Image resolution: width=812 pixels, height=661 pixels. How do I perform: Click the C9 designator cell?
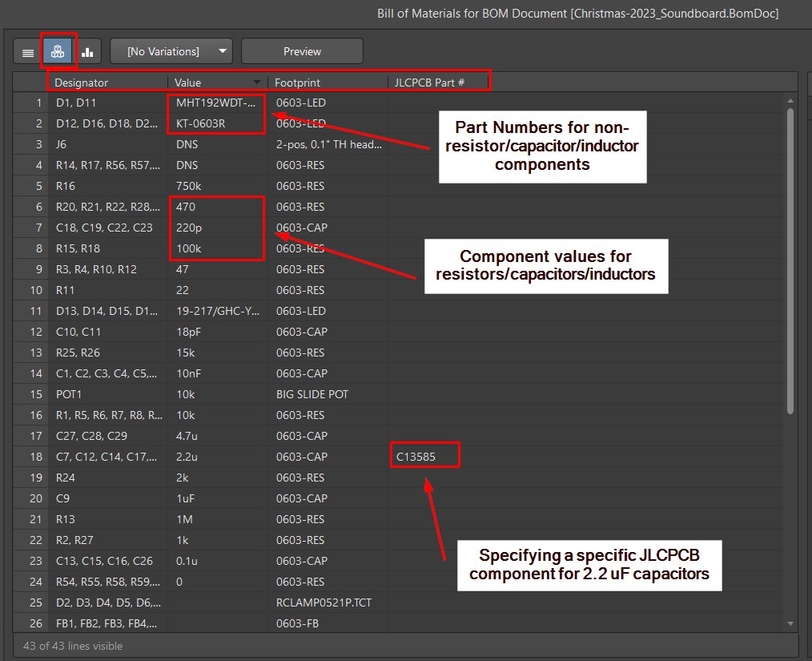click(x=108, y=498)
